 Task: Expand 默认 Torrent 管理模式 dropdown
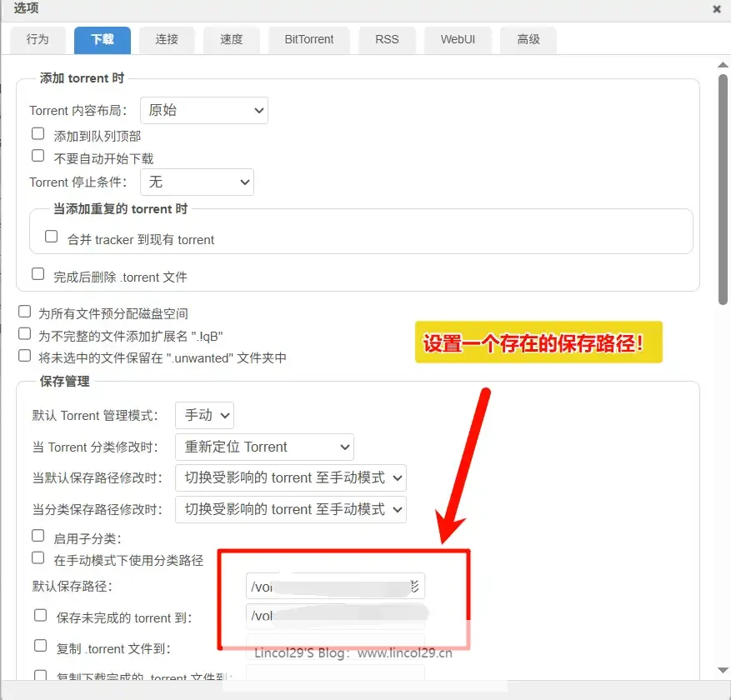point(204,415)
